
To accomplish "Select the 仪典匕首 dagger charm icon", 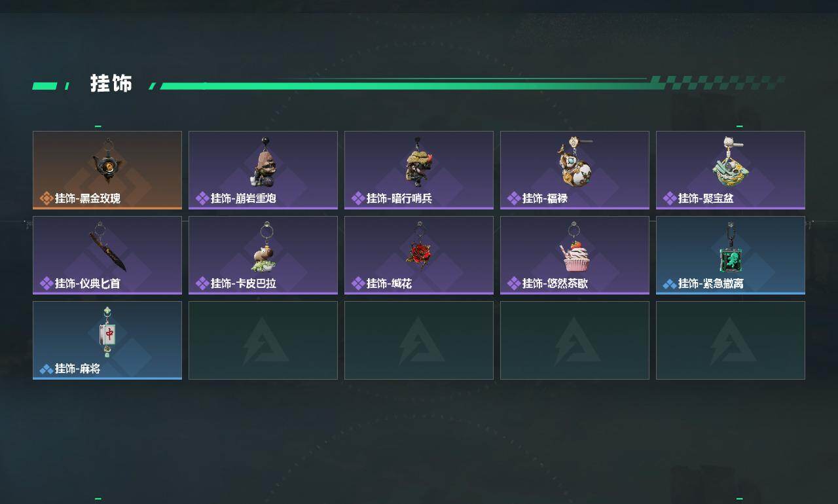I will [107, 247].
